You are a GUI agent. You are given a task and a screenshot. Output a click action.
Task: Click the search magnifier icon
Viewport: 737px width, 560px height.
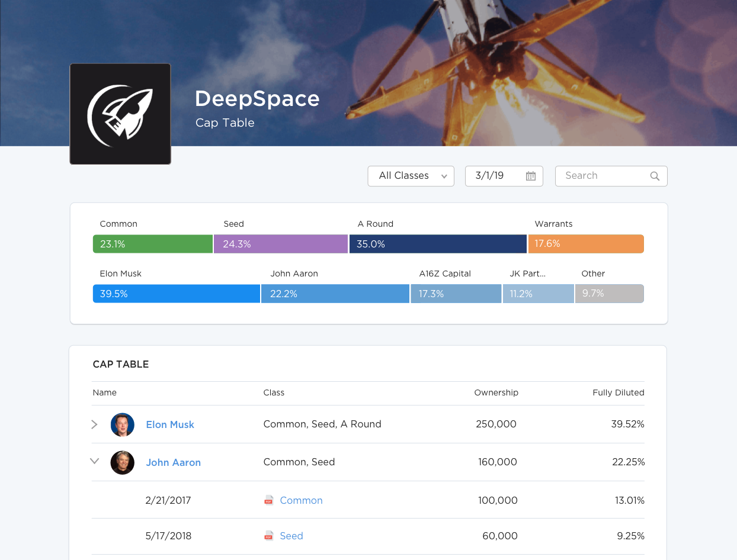pos(655,176)
